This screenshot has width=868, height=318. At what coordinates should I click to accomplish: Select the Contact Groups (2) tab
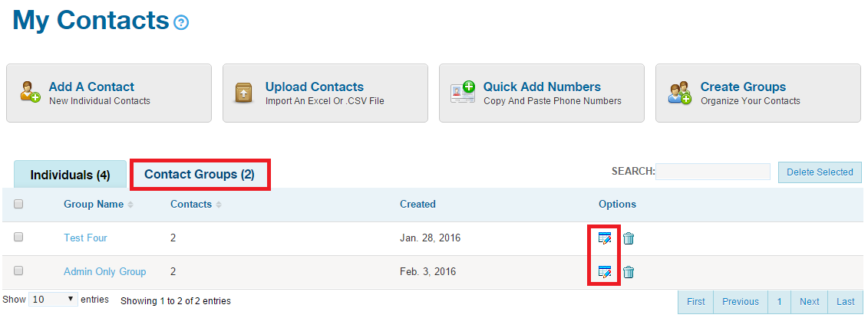coord(200,174)
